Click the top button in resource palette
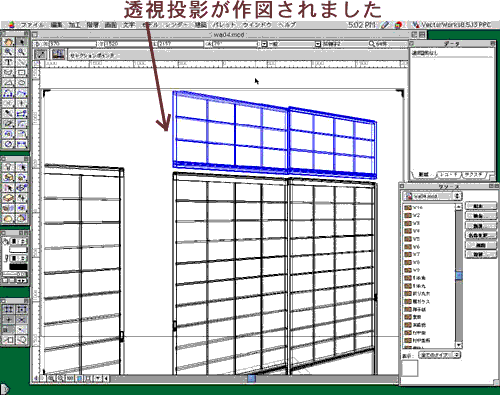 480,206
